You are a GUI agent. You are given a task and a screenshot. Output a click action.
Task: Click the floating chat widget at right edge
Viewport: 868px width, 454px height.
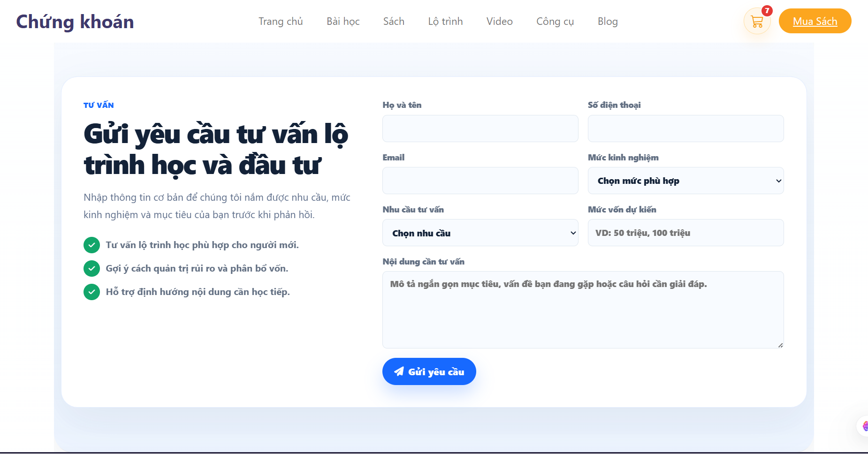pos(863,426)
